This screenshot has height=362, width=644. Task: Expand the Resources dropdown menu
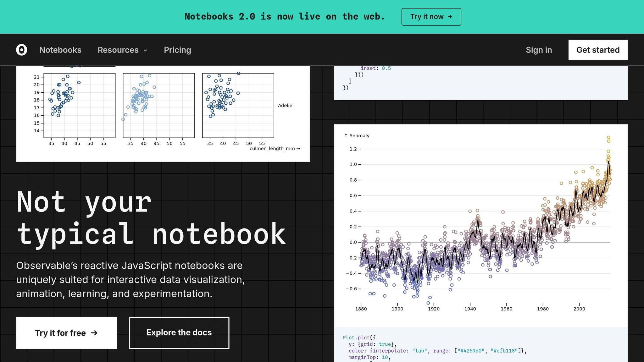point(123,50)
